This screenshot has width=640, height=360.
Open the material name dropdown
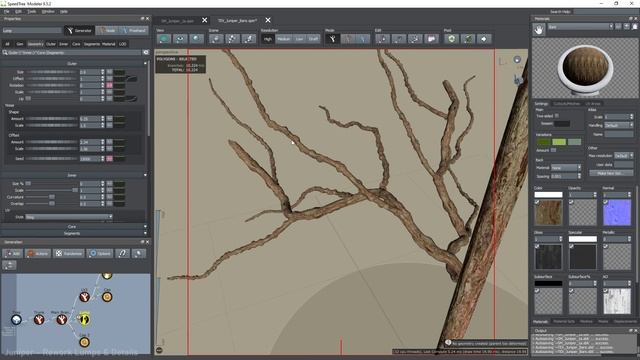(x=580, y=27)
